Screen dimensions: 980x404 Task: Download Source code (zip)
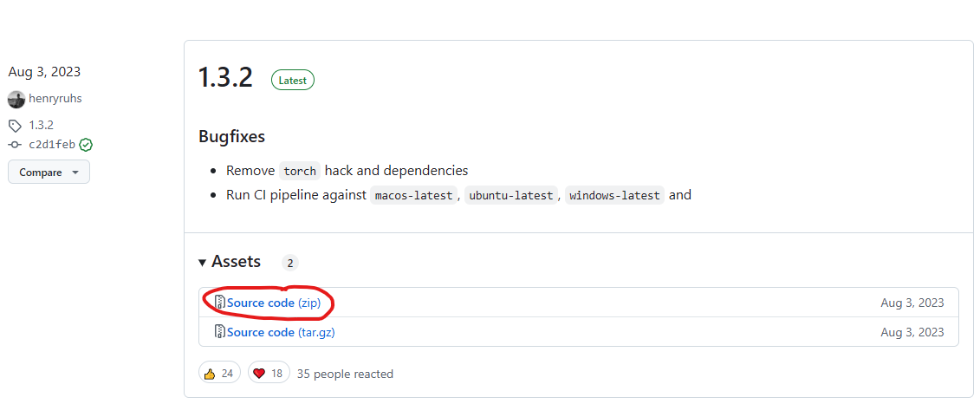tap(273, 303)
